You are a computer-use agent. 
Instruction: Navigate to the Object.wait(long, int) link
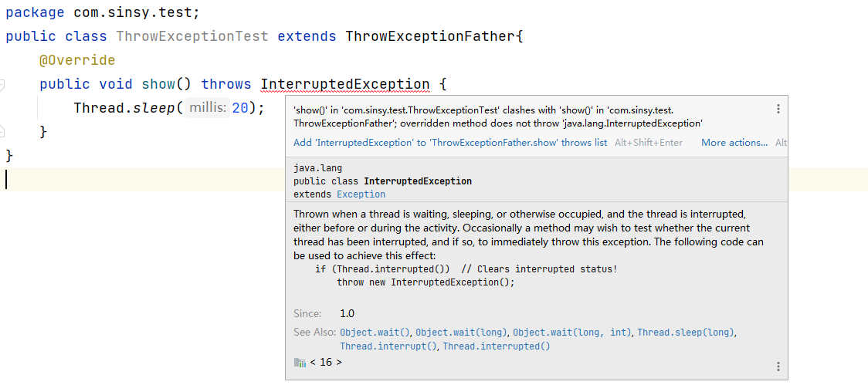click(x=572, y=333)
